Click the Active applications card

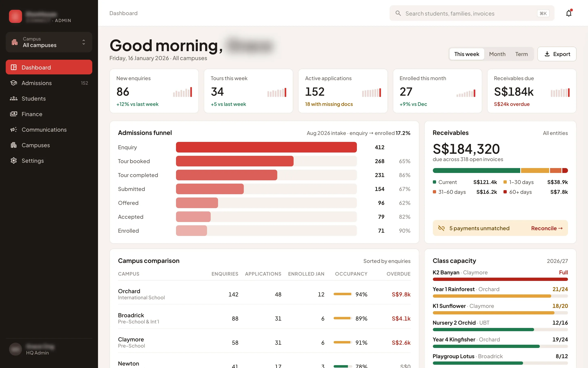point(343,91)
